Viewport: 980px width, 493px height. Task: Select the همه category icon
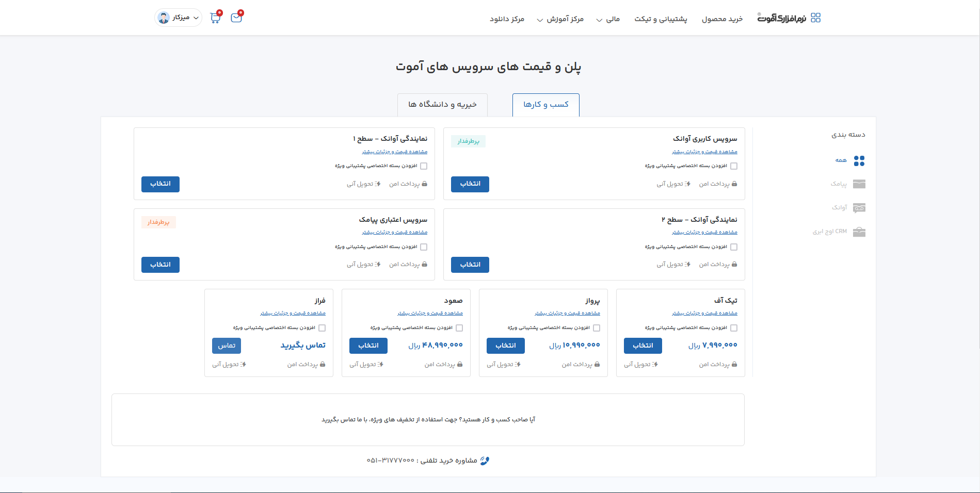point(859,161)
